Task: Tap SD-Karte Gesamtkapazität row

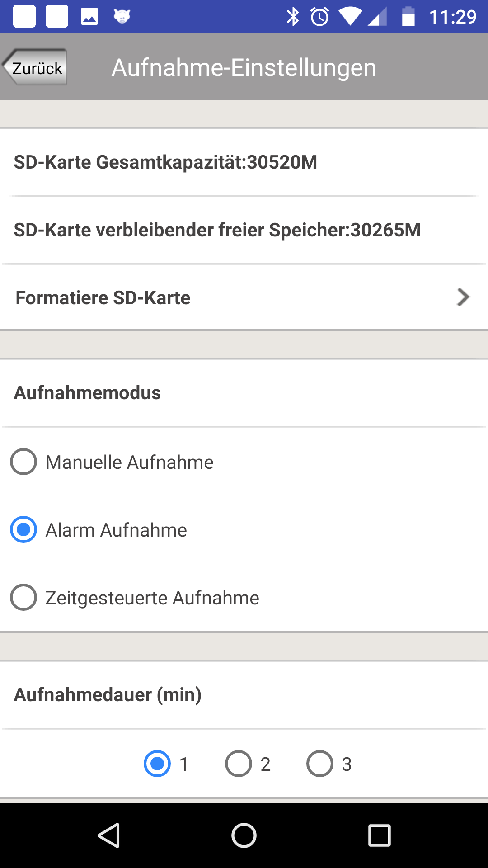Action: (244, 162)
